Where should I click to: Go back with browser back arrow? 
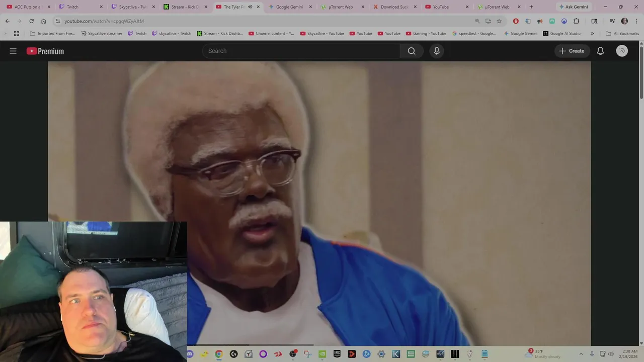tap(7, 21)
